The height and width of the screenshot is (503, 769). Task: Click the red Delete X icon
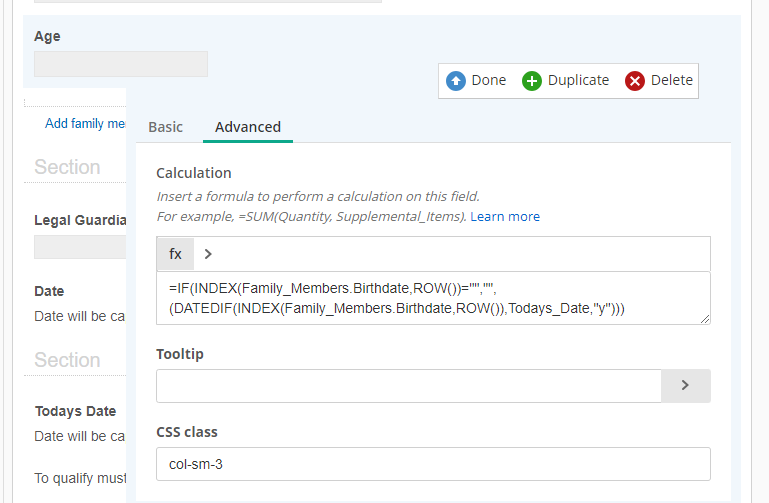click(x=635, y=81)
